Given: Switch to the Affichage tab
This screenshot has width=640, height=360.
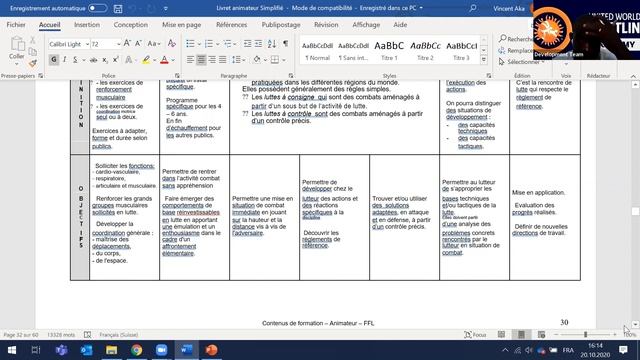Looking at the screenshot, I should point(366,25).
